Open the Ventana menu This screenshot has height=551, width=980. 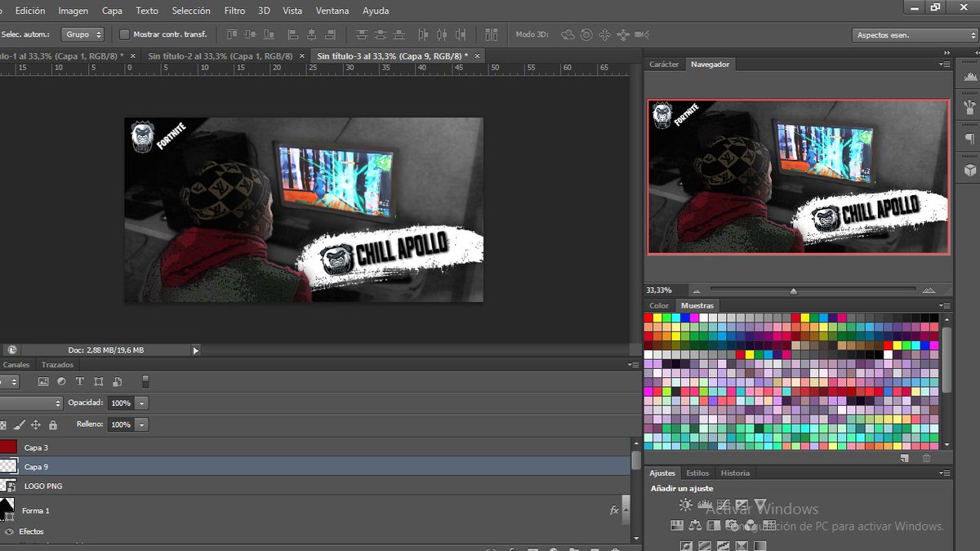(x=332, y=11)
